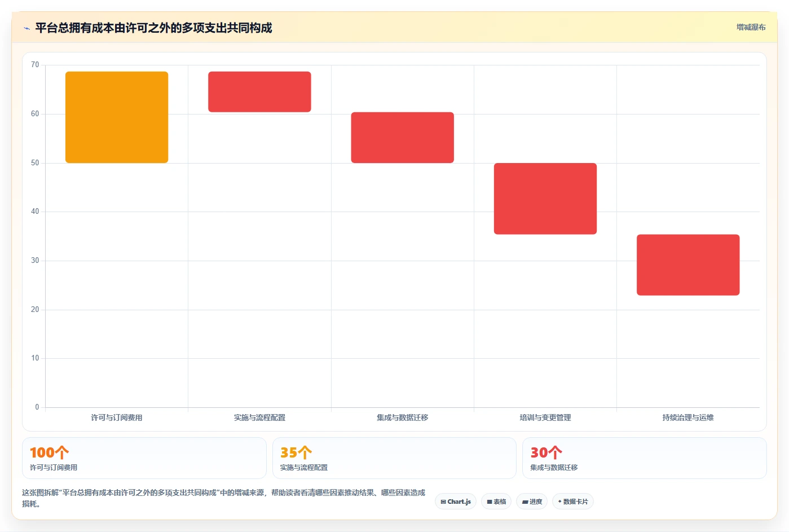This screenshot has height=532, width=789.
Task: Click the y-axis value 70
Action: 35,65
